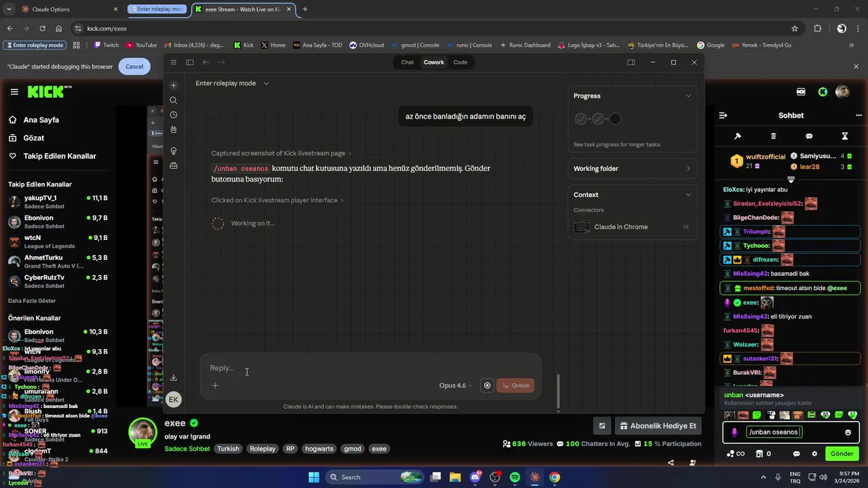
Task: Select the Cowork tab
Action: click(x=434, y=62)
